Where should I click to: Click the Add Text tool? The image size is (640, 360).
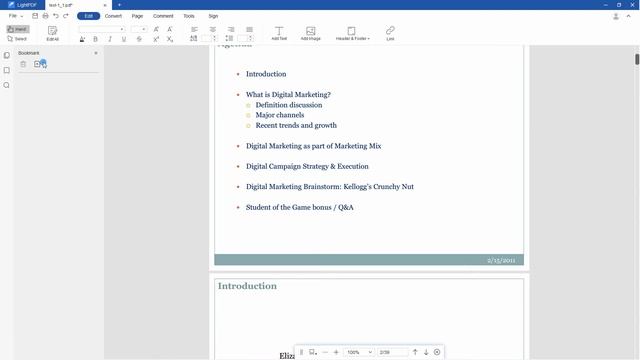[279, 33]
